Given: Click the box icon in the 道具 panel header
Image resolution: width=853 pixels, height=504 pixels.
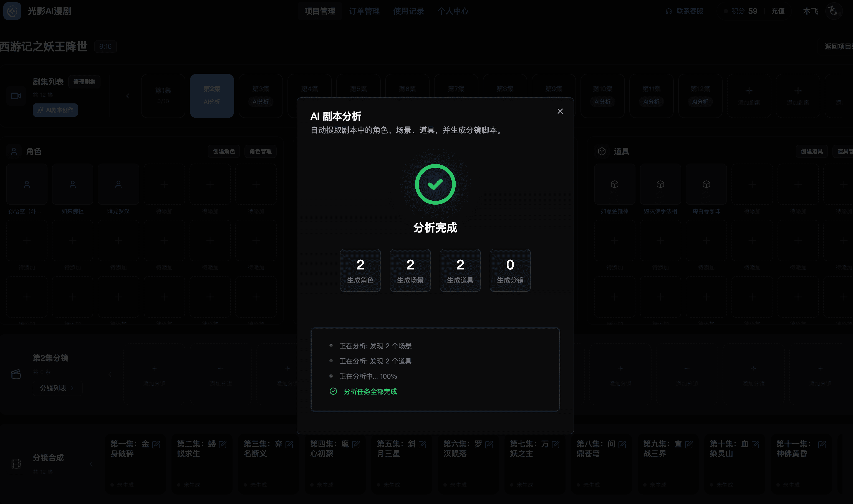Looking at the screenshot, I should (x=602, y=151).
